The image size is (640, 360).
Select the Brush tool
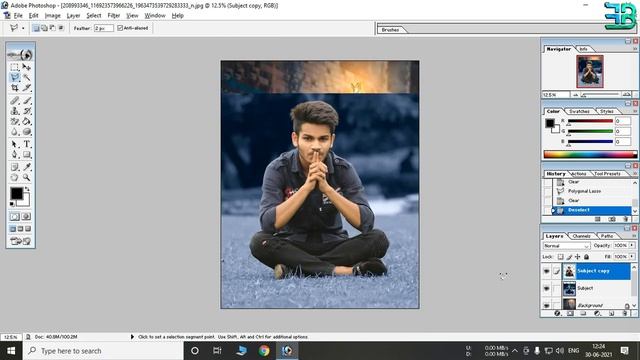(27, 100)
